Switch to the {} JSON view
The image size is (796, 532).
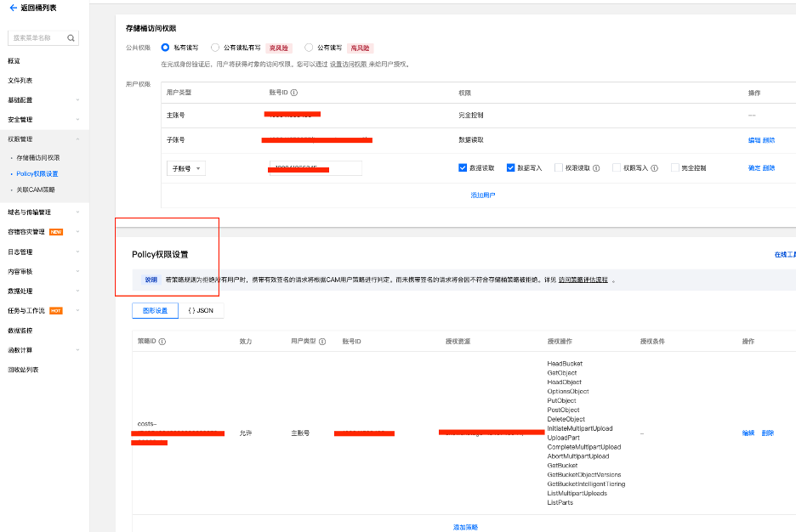200,310
